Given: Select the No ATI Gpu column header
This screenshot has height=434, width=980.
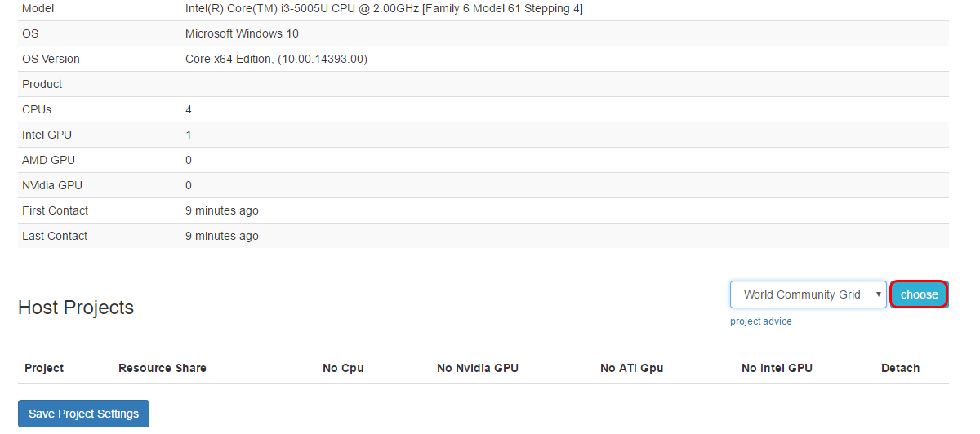Looking at the screenshot, I should coord(631,368).
